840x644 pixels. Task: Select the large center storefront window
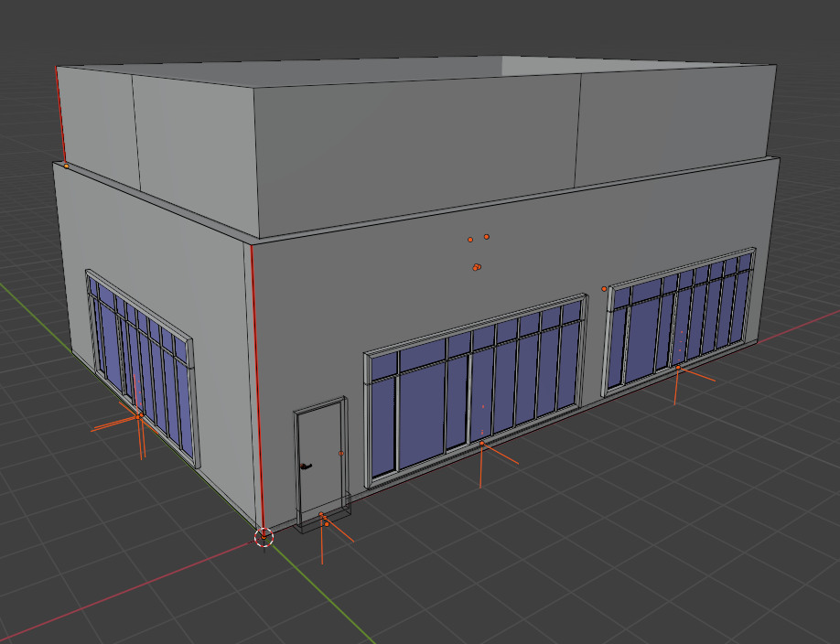coord(476,391)
